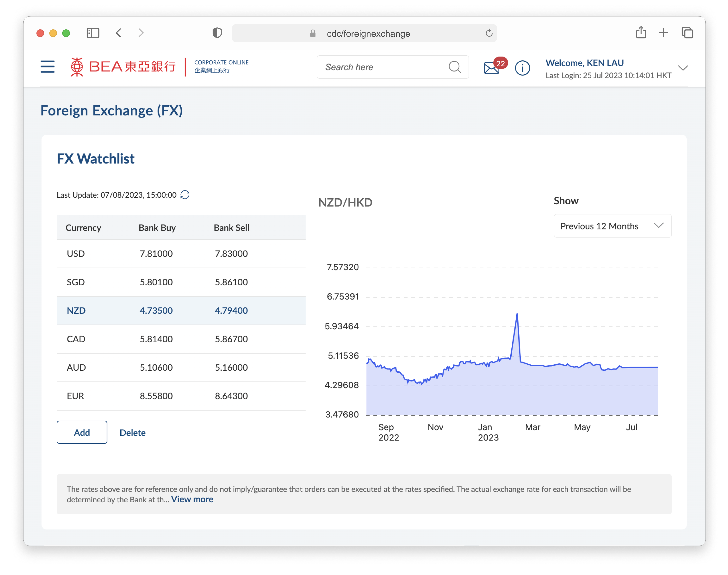Click SGD bank sell value 5.86100
The width and height of the screenshot is (728, 575).
tap(231, 282)
